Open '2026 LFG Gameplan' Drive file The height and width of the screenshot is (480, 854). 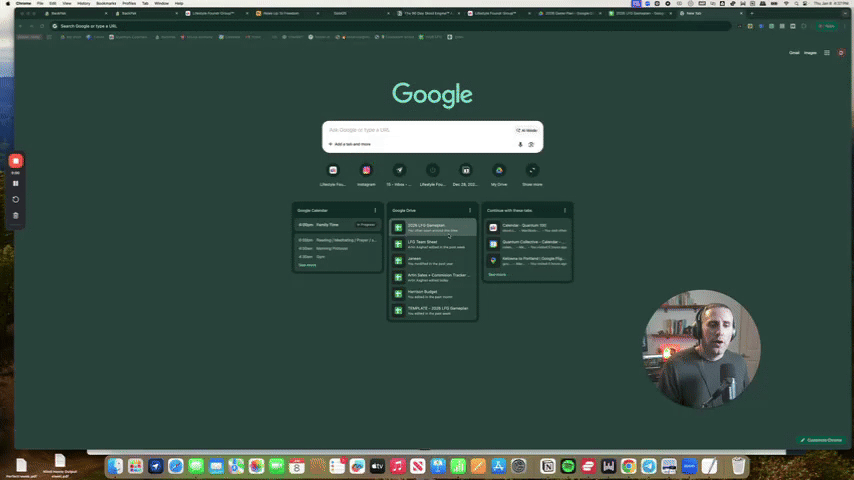[433, 228]
